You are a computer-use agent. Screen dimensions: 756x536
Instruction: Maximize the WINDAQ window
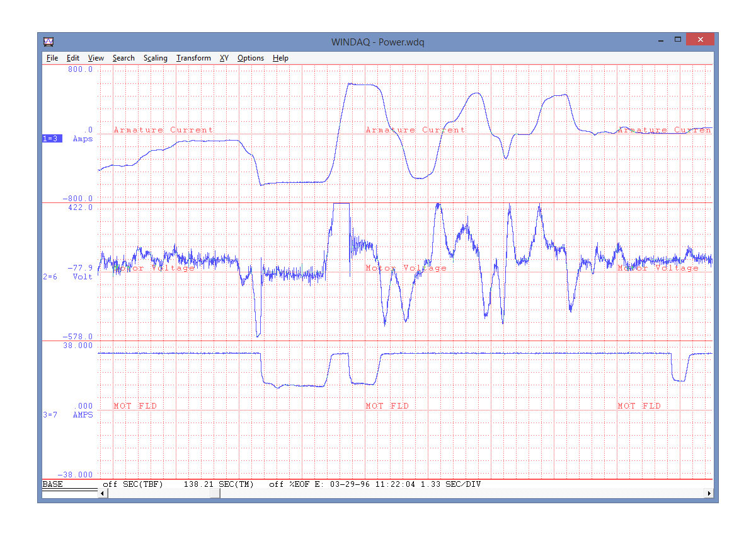[x=678, y=40]
